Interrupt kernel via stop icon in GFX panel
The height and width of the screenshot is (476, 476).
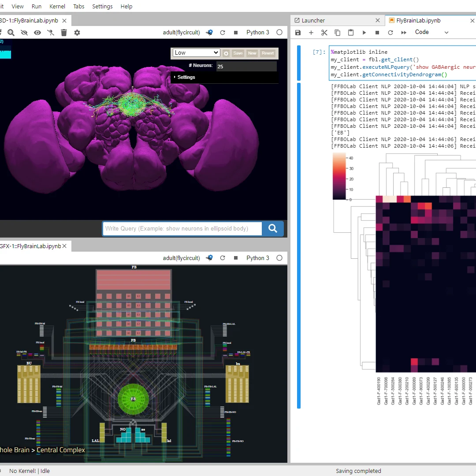(236, 258)
